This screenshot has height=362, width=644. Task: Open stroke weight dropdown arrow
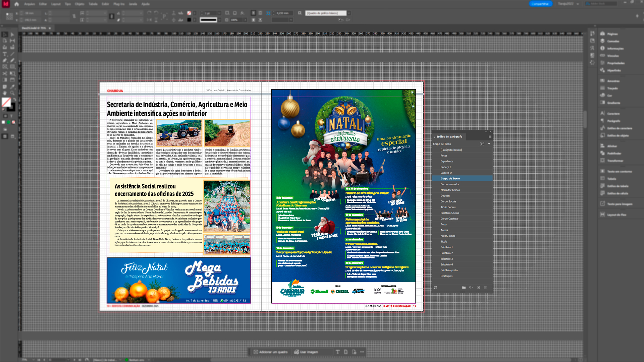click(x=219, y=13)
